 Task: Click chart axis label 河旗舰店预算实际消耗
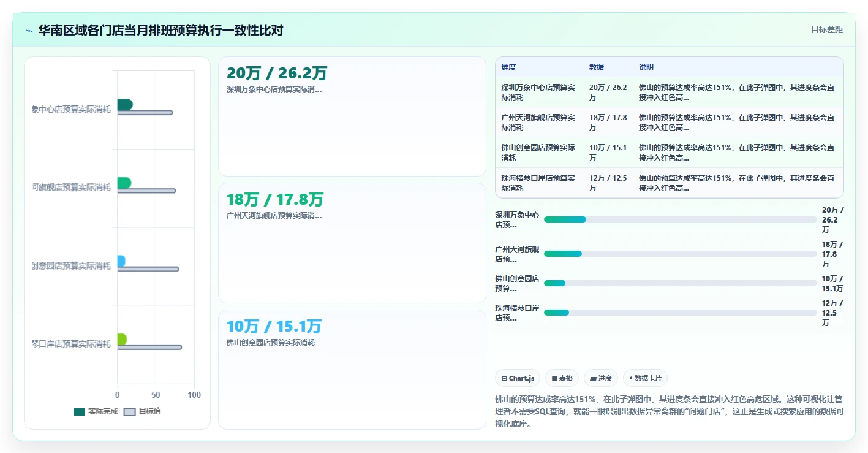click(71, 187)
